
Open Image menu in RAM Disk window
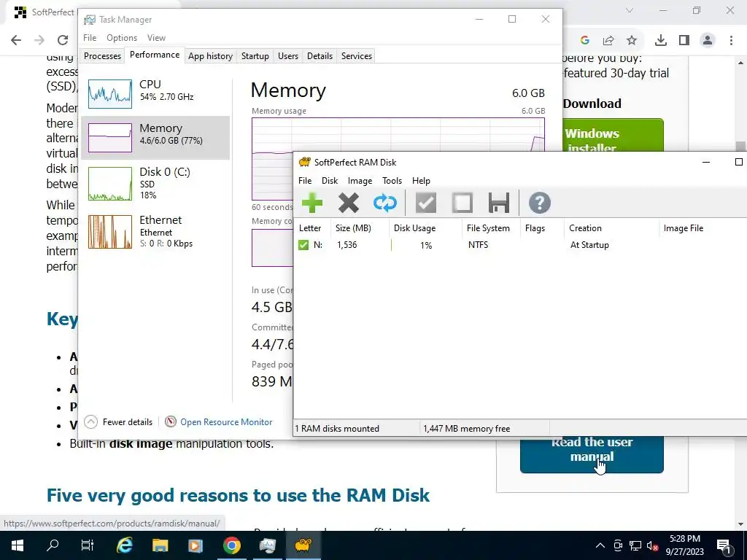(x=360, y=181)
